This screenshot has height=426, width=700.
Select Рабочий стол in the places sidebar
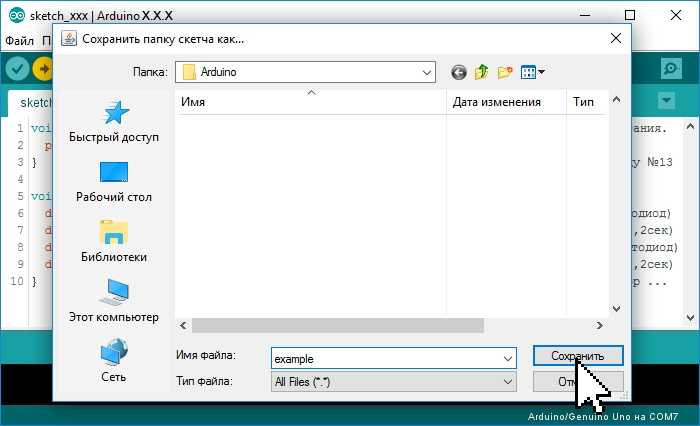pos(114,182)
